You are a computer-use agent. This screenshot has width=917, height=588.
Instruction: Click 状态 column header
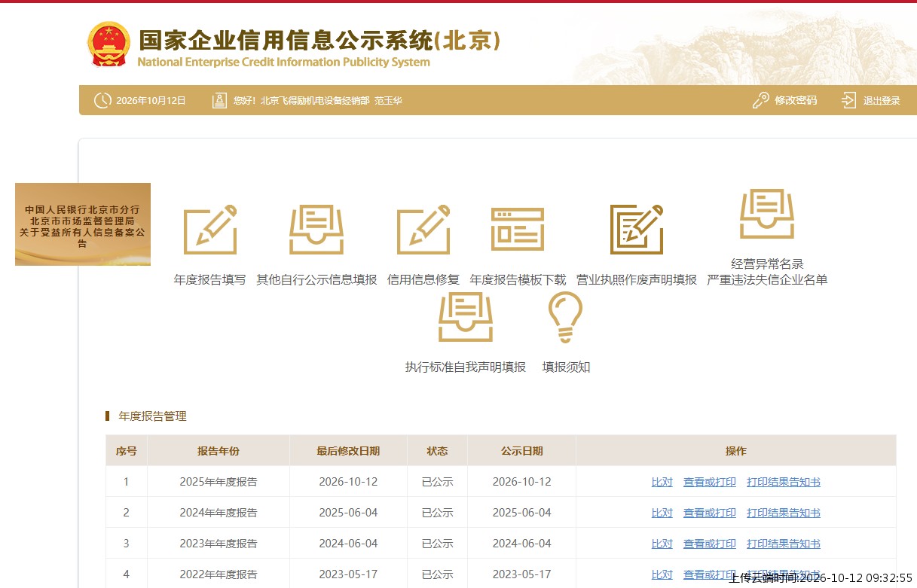click(437, 451)
